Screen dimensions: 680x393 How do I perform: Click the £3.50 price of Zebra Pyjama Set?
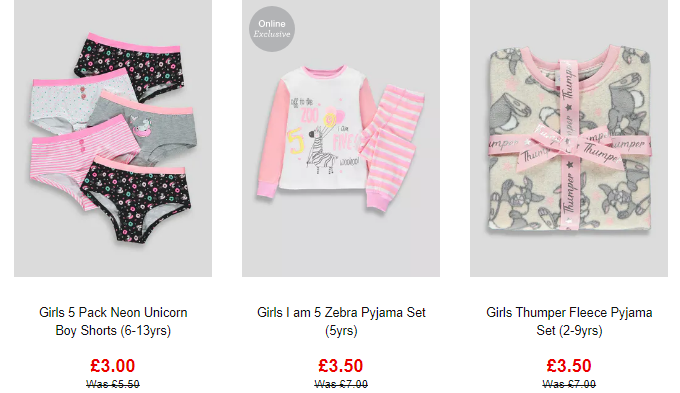point(341,366)
